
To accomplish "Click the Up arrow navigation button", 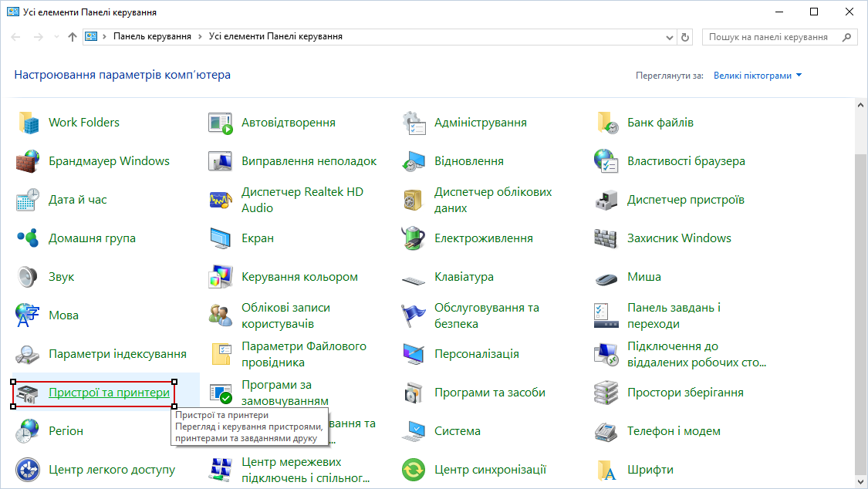I will (x=73, y=37).
